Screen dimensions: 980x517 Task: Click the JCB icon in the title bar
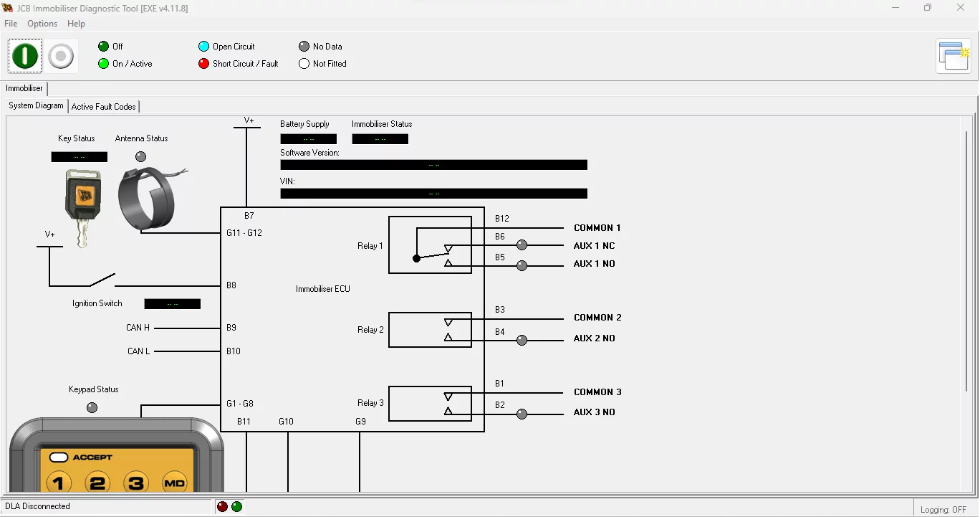click(x=9, y=8)
